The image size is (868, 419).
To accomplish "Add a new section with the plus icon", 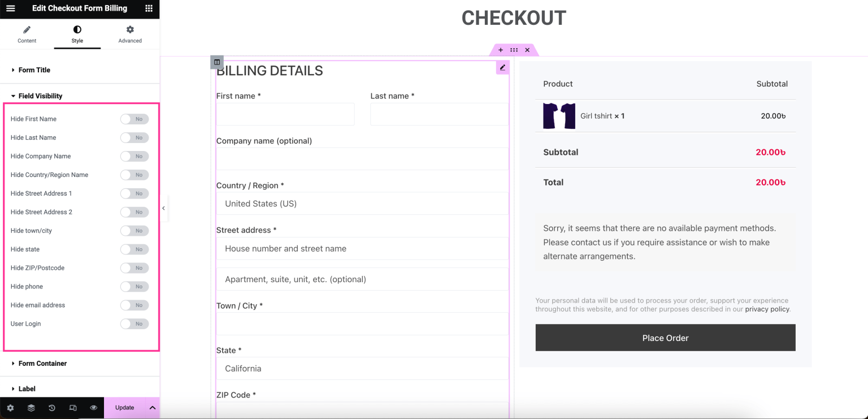I will [x=500, y=50].
